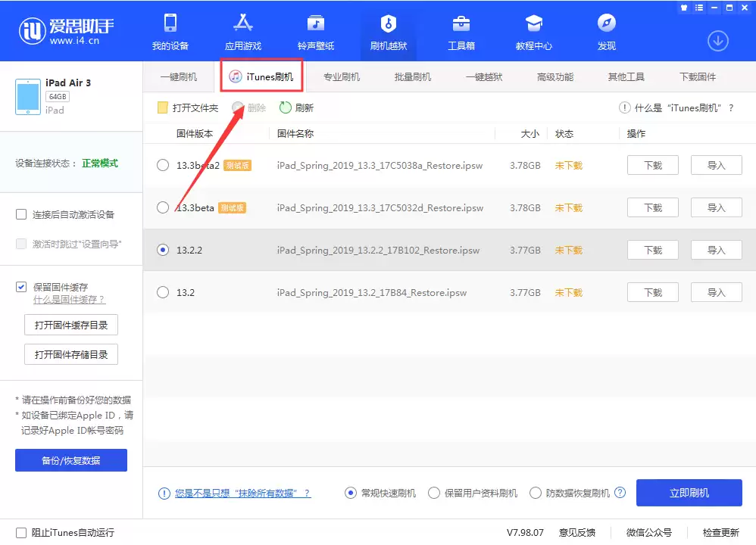Screen dimensions: 756x545
Task: Download the 13.2 firmware
Action: pos(653,292)
